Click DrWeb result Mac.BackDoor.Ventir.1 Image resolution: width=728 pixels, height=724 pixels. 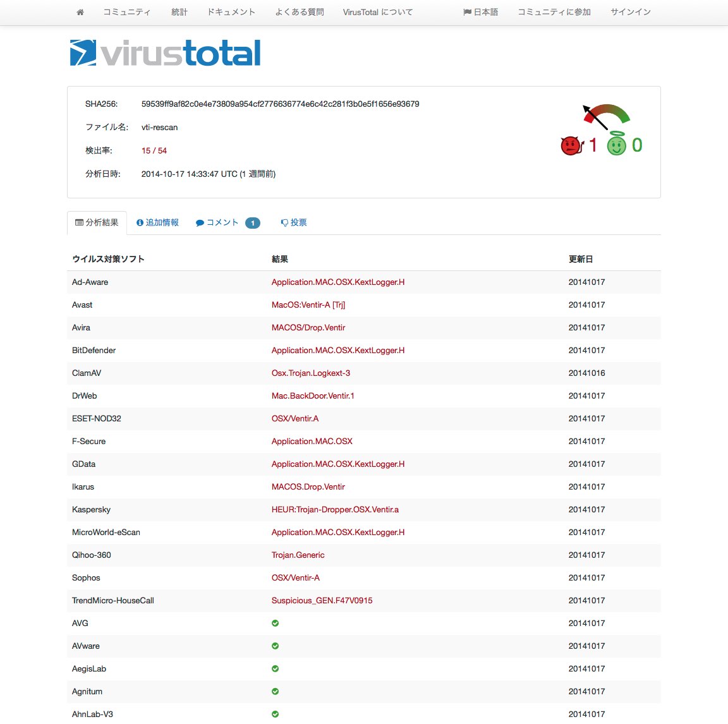313,396
